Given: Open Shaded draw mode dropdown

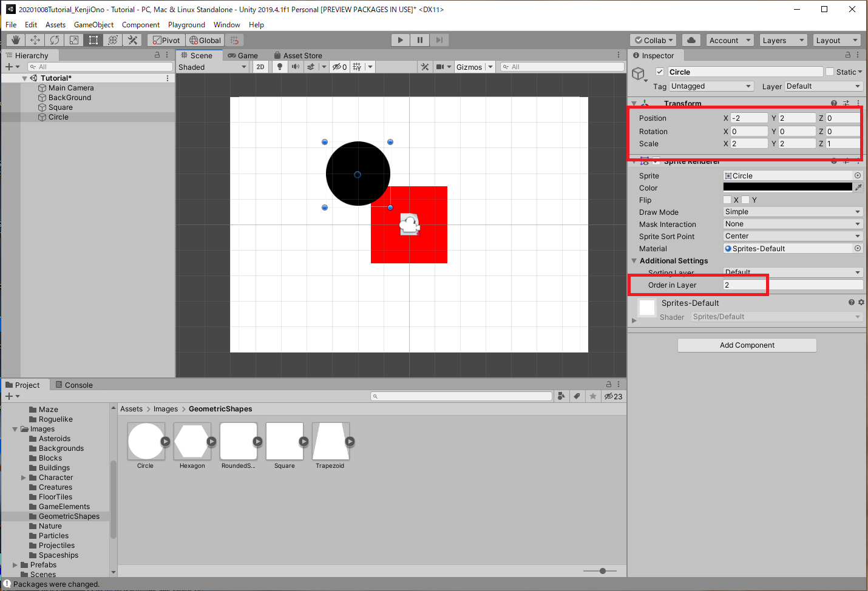Looking at the screenshot, I should pyautogui.click(x=212, y=67).
